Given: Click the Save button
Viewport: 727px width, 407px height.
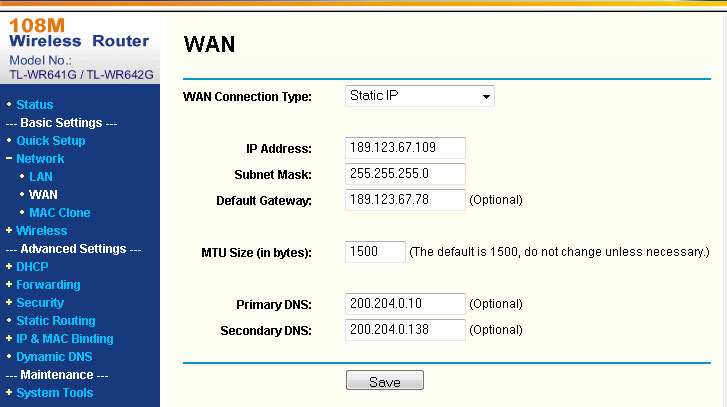Looking at the screenshot, I should click(385, 381).
